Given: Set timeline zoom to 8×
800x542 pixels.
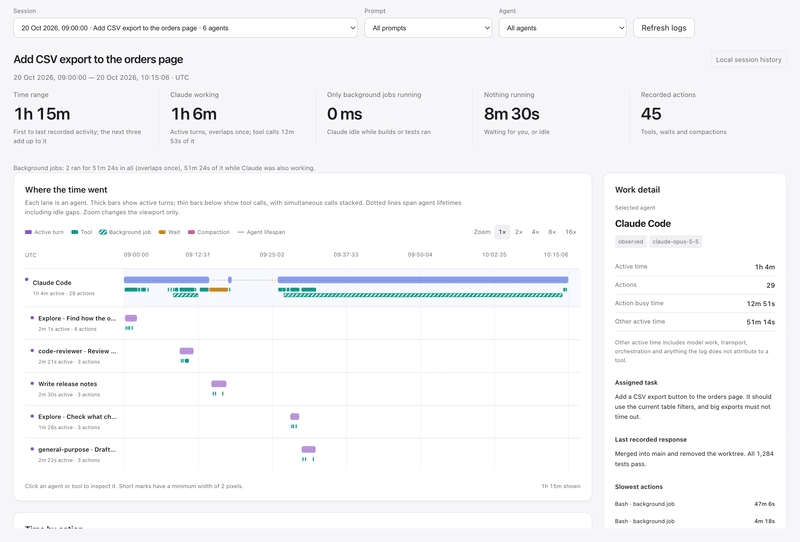Looking at the screenshot, I should [552, 232].
